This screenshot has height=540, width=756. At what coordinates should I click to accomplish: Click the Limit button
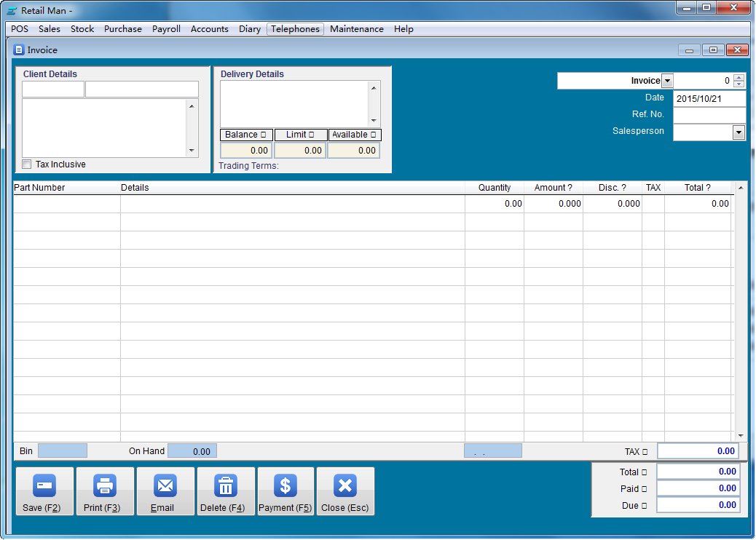pyautogui.click(x=300, y=135)
